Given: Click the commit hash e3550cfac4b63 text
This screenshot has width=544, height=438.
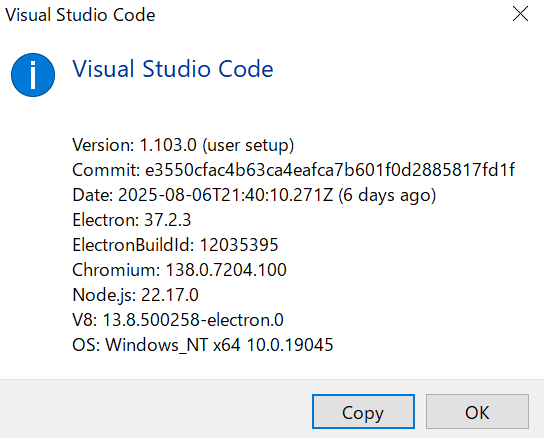Looking at the screenshot, I should pyautogui.click(x=330, y=170).
